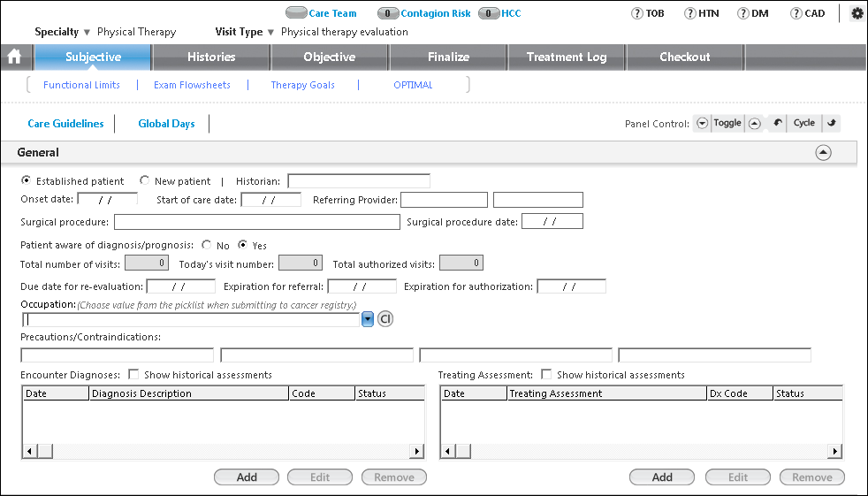The image size is (868, 496).
Task: Click the Start of care date field
Action: 271,199
